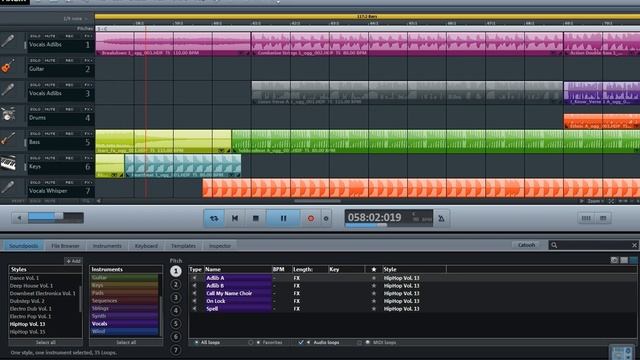Stop playback with the stop button

pyautogui.click(x=256, y=218)
